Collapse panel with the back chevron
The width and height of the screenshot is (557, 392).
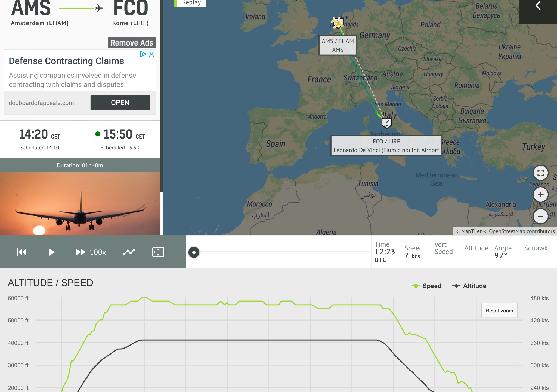538,6
